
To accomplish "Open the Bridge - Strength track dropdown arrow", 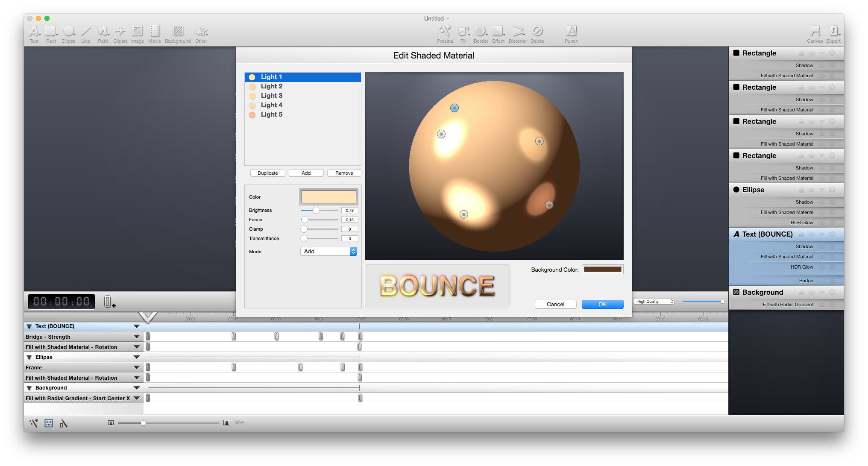I will 137,337.
